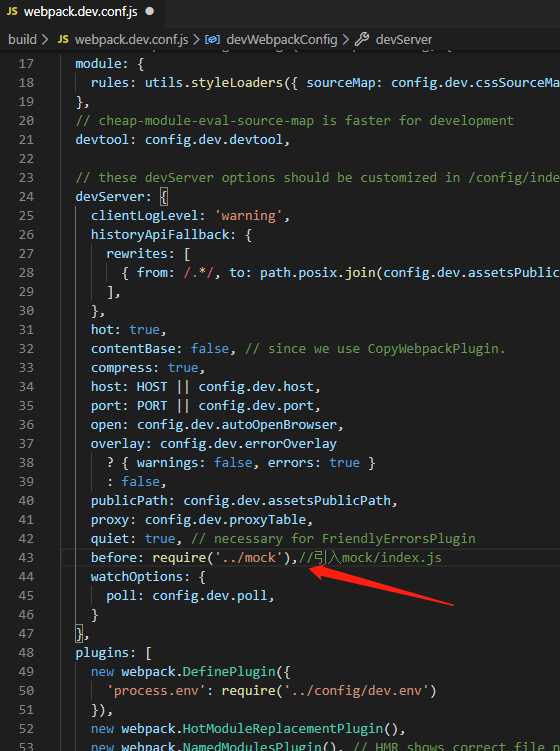Screen dimensions: 560x751
Task: Place cursor on require('../mock') text
Action: click(221, 558)
